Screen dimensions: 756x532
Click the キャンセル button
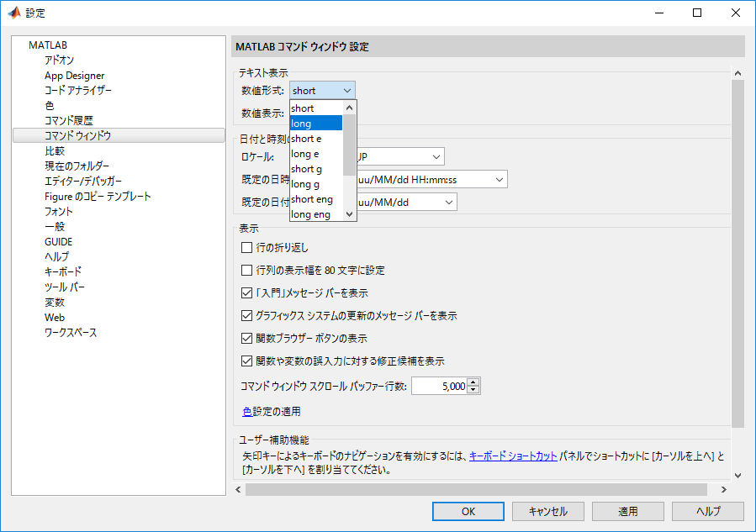tap(548, 511)
